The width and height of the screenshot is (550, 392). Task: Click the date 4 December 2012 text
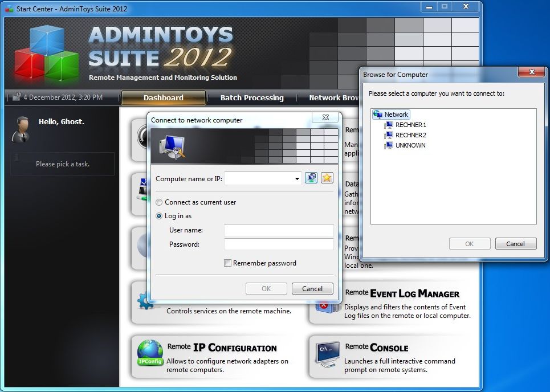click(x=63, y=97)
